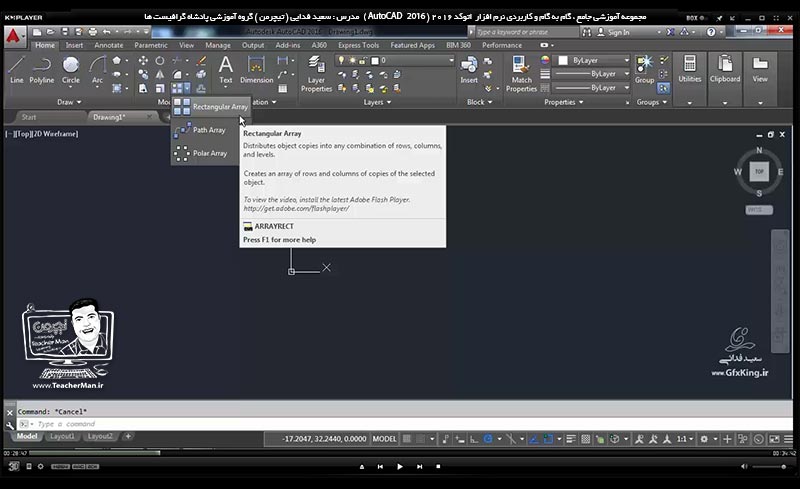Image resolution: width=800 pixels, height=489 pixels.
Task: Expand the Draw panel
Action: pos(69,102)
